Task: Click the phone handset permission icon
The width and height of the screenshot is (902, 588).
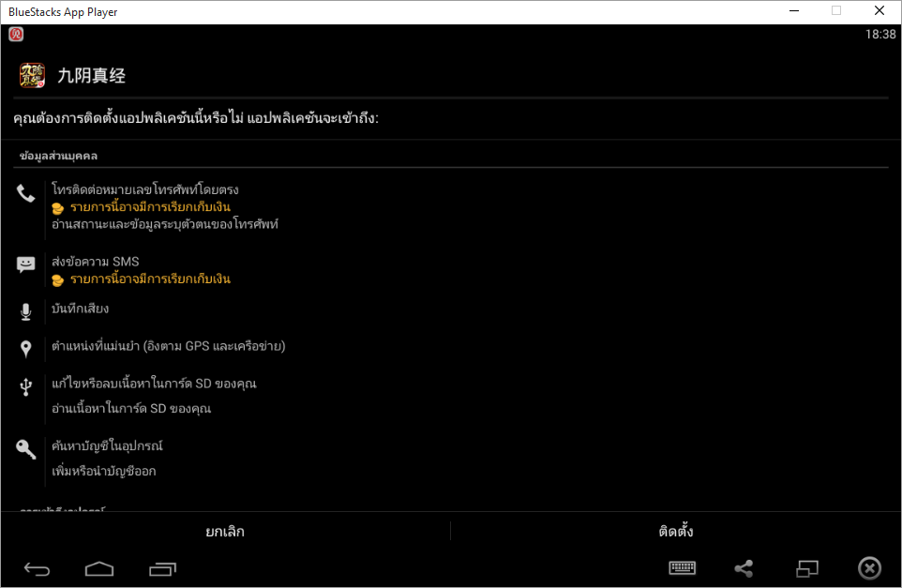Action: pyautogui.click(x=26, y=193)
